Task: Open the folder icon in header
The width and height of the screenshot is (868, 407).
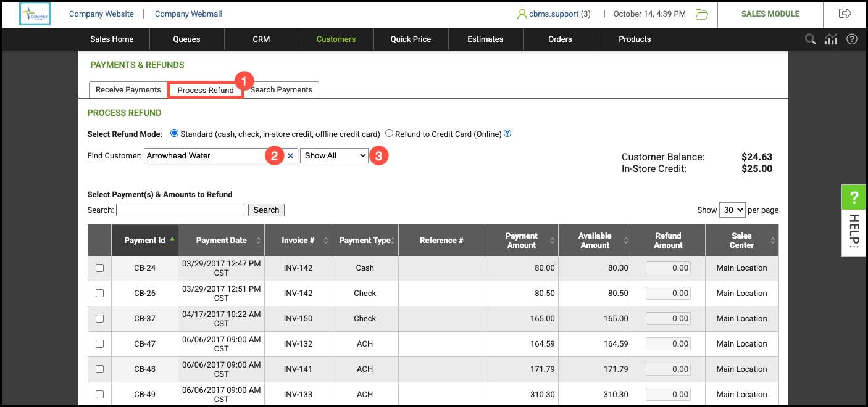Action: click(701, 14)
